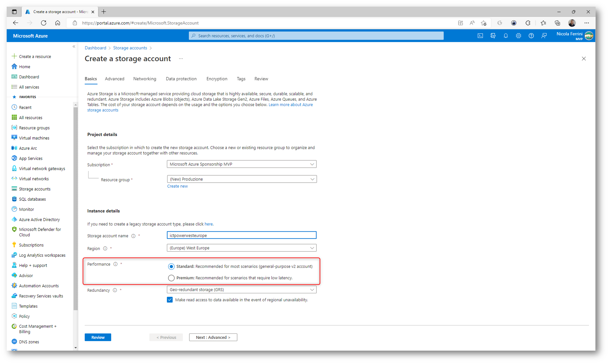609x364 pixels.
Task: Refresh the browser page
Action: (44, 23)
